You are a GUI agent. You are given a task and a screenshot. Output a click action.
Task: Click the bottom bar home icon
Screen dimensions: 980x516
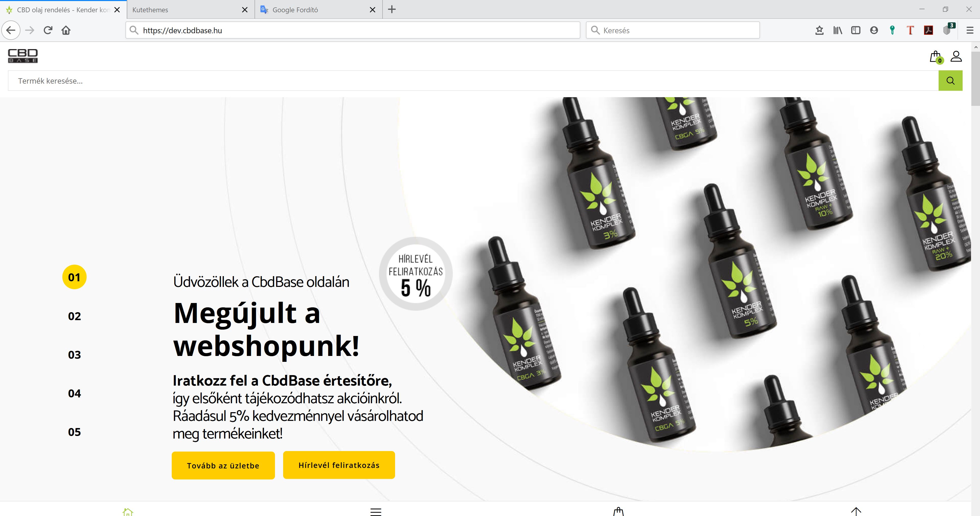[128, 512]
